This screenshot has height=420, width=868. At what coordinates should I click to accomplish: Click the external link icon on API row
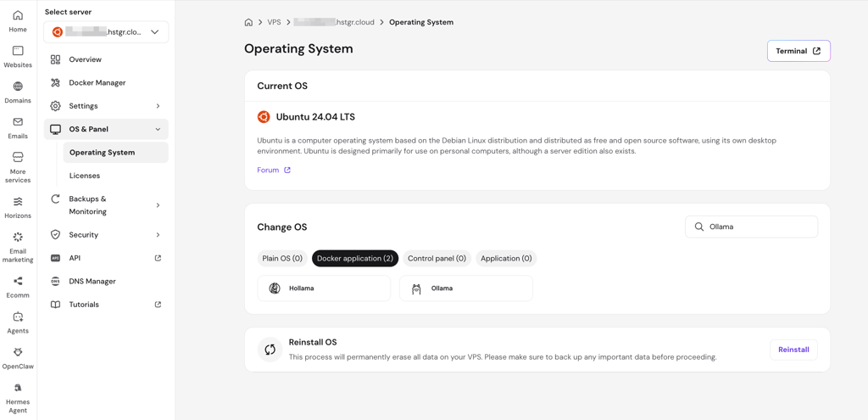158,258
